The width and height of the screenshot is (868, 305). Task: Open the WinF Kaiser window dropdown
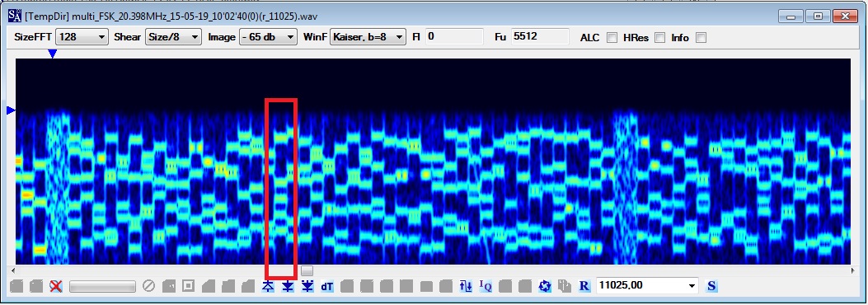(368, 37)
